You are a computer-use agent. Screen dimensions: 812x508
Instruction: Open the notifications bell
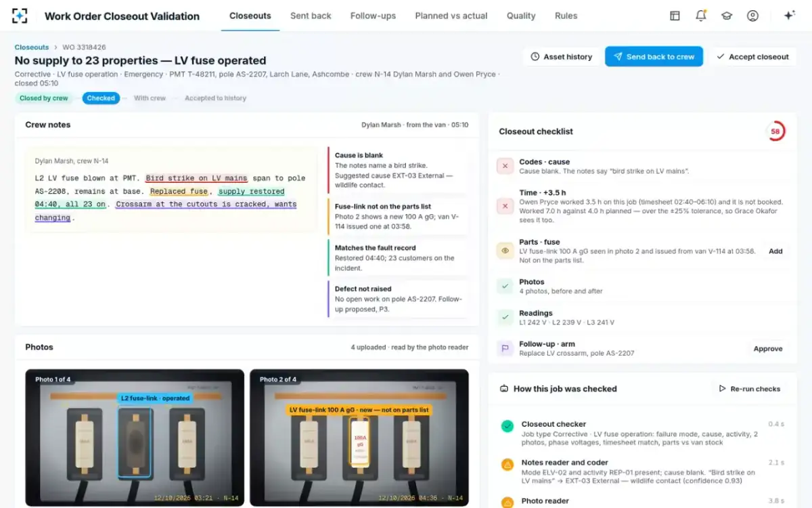tap(700, 16)
